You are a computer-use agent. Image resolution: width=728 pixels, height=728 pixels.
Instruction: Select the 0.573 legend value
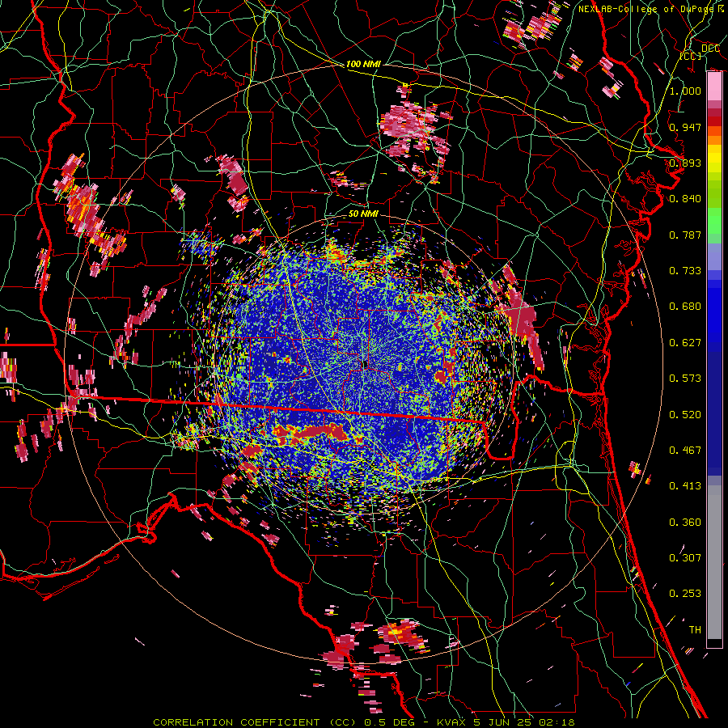(x=685, y=379)
